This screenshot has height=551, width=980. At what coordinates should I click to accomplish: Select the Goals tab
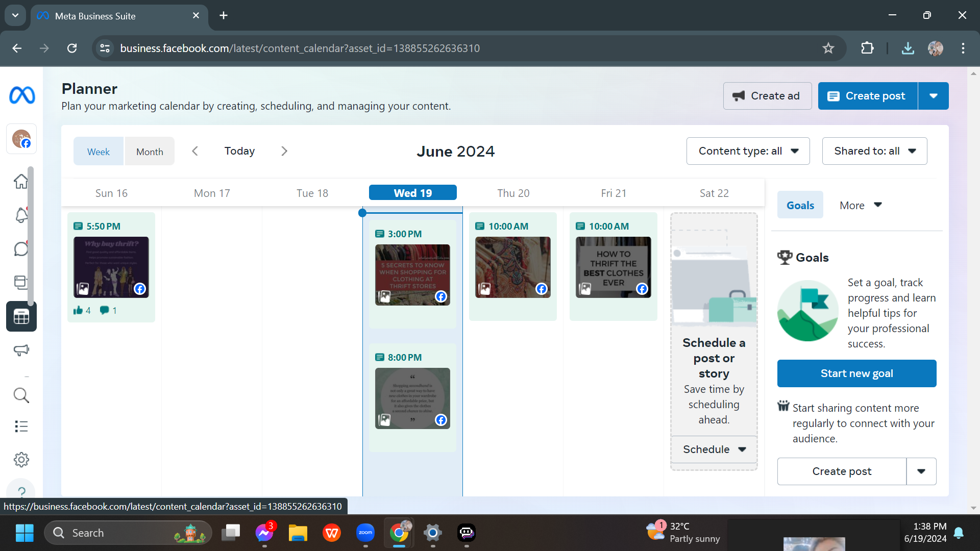[x=800, y=205]
